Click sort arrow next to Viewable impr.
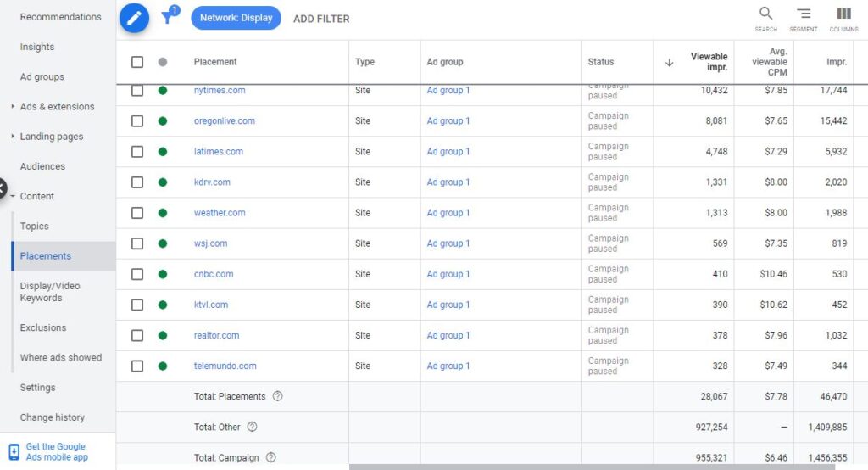The image size is (868, 470). tap(670, 63)
